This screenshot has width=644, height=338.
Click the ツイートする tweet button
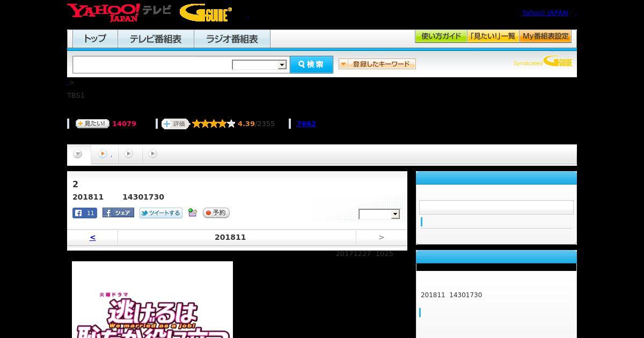[161, 213]
